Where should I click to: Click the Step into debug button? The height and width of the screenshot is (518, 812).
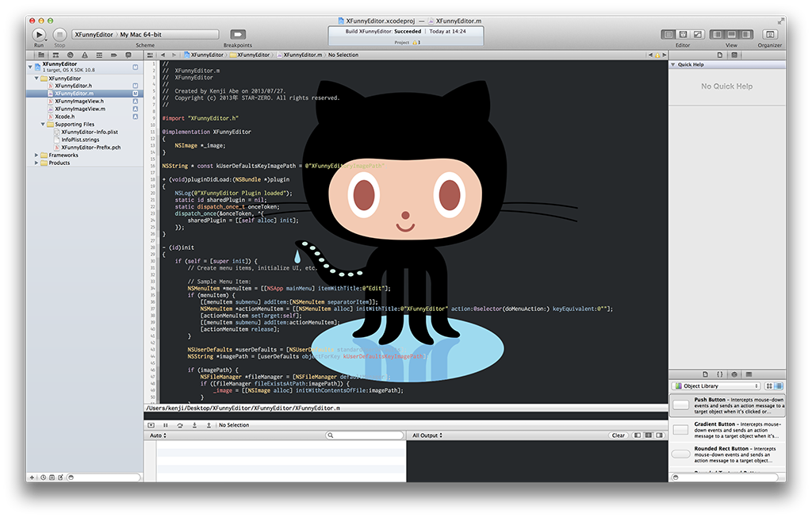click(x=195, y=425)
